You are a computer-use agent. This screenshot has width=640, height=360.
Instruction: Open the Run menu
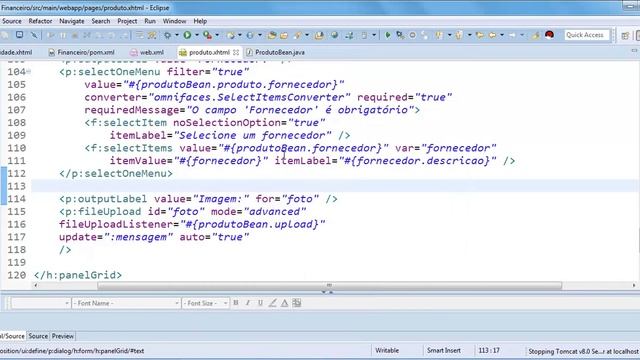[x=150, y=21]
